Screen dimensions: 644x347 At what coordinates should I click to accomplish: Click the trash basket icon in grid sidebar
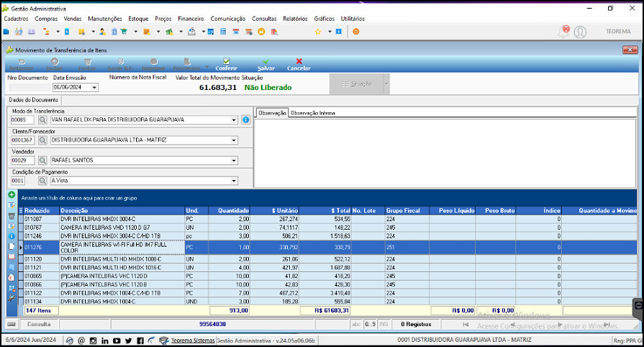click(x=12, y=216)
